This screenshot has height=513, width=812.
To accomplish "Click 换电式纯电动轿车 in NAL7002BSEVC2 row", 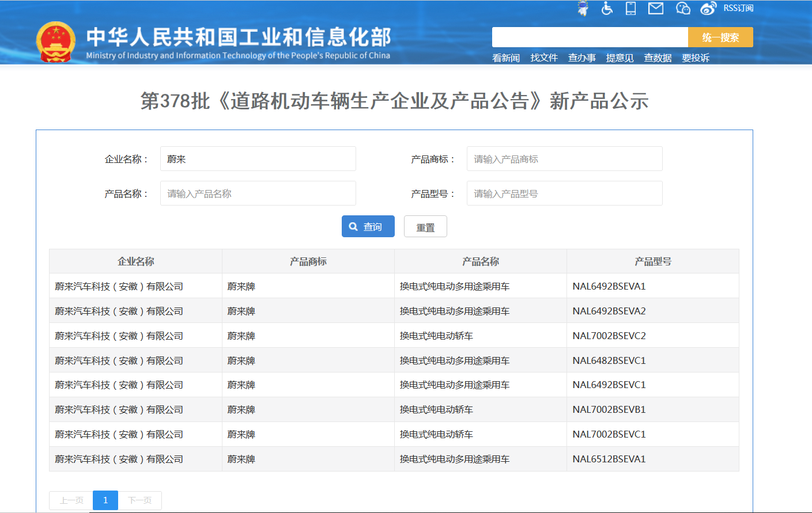I will click(436, 336).
